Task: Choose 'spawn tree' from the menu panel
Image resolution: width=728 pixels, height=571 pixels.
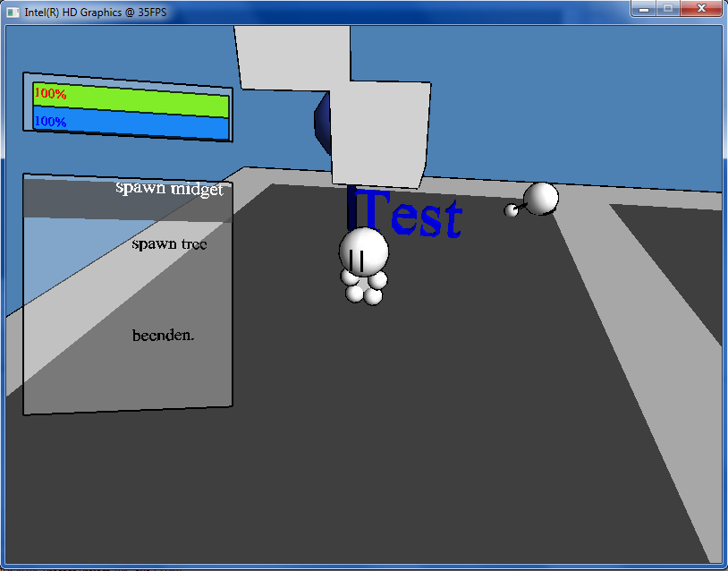Action: (x=169, y=243)
